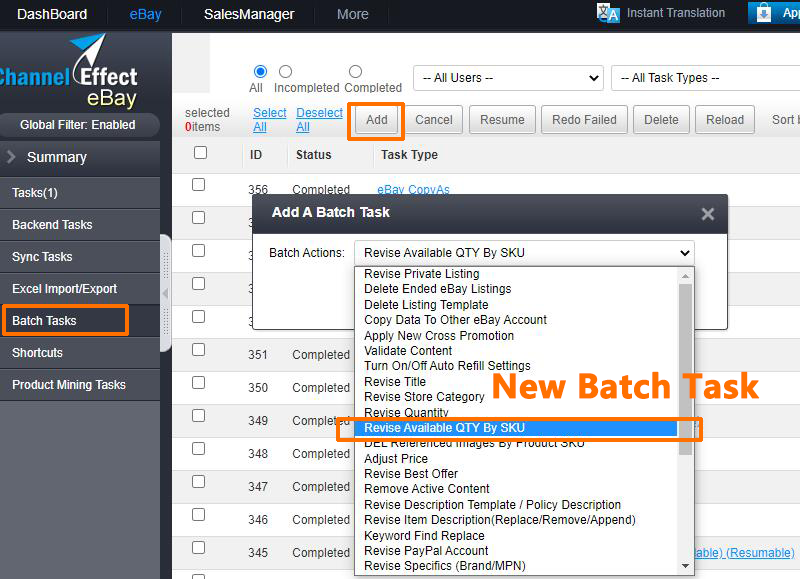This screenshot has height=579, width=800.
Task: Click the ChannelEffect eBay logo
Action: point(69,71)
